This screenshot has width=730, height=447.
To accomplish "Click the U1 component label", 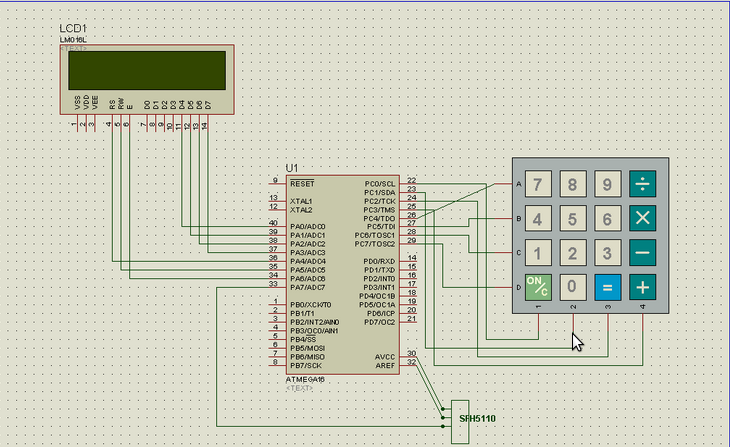I will 291,168.
